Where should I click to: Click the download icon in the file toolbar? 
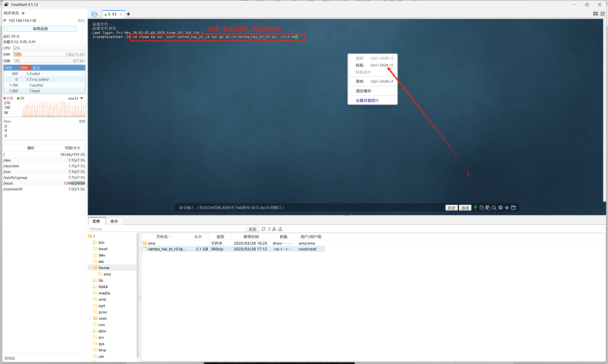tap(274, 229)
